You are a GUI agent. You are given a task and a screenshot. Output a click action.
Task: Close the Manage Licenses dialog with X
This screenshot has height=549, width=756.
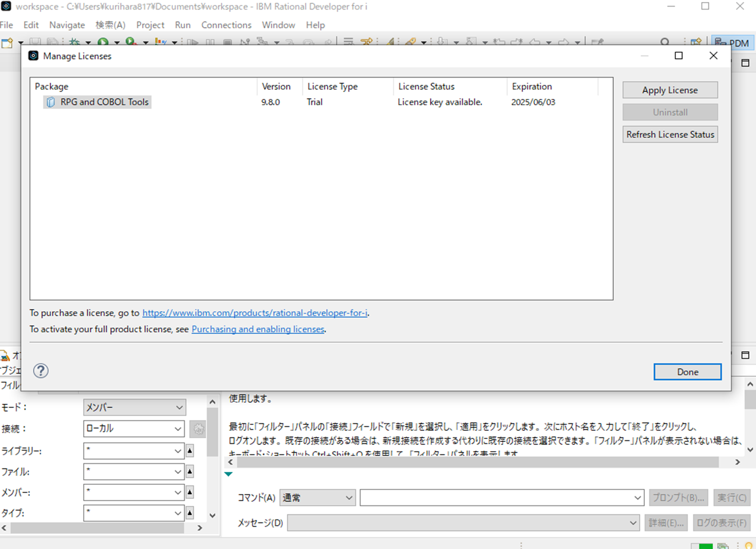coord(713,56)
